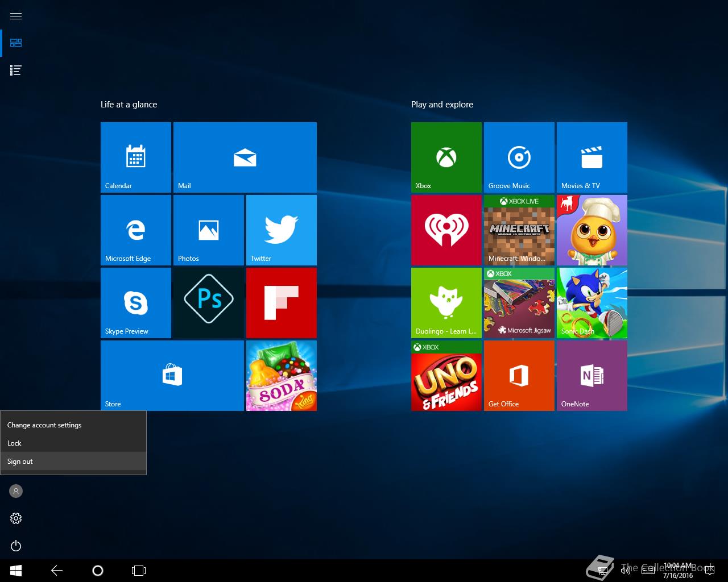Open Microsoft Jigsaw tile
This screenshot has width=728, height=582.
click(519, 303)
